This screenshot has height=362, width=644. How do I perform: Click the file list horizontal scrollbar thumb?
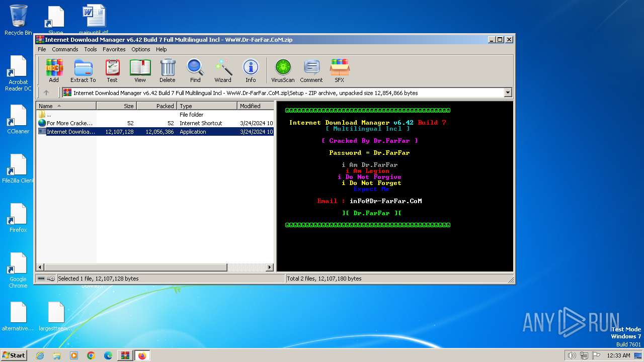[136, 267]
